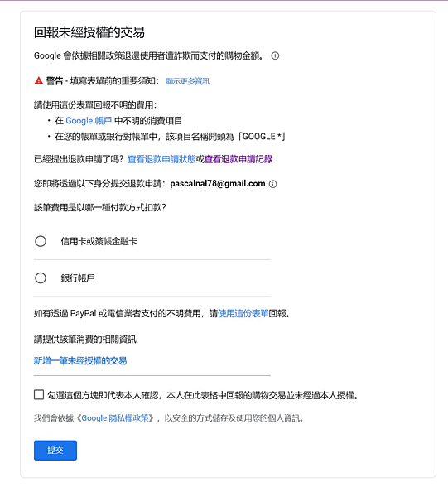Click the info icon next to pascalnal78@gmail.com
This screenshot has height=497, width=448.
(x=272, y=184)
